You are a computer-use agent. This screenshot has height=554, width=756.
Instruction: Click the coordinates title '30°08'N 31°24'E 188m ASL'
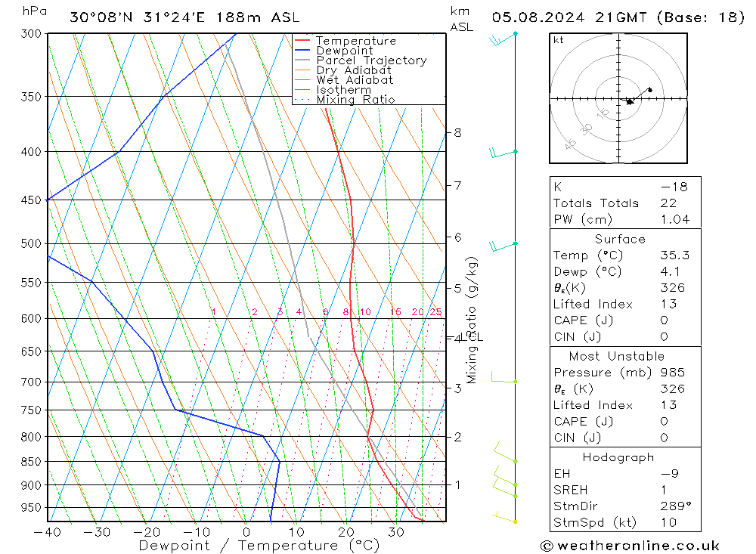[x=184, y=17]
